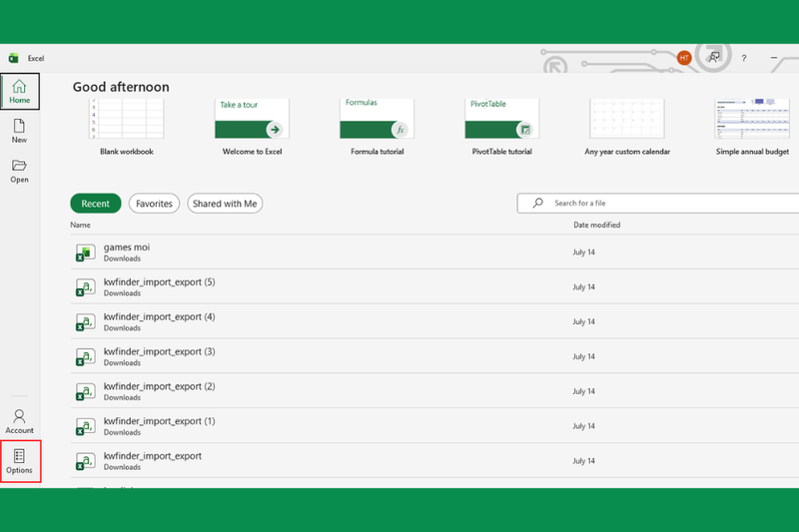Open the New workbook page
The width and height of the screenshot is (799, 532).
tap(19, 131)
